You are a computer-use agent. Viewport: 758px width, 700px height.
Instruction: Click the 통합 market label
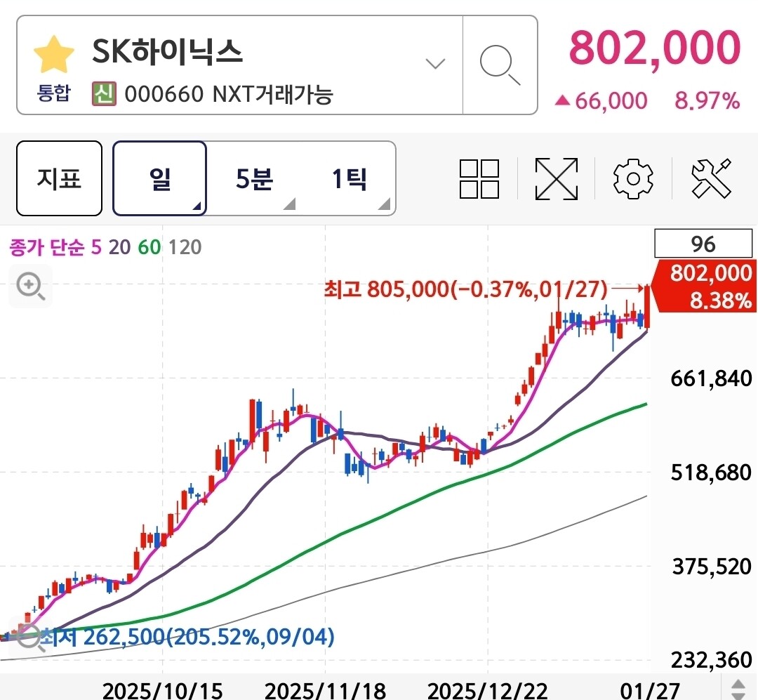coord(54,93)
